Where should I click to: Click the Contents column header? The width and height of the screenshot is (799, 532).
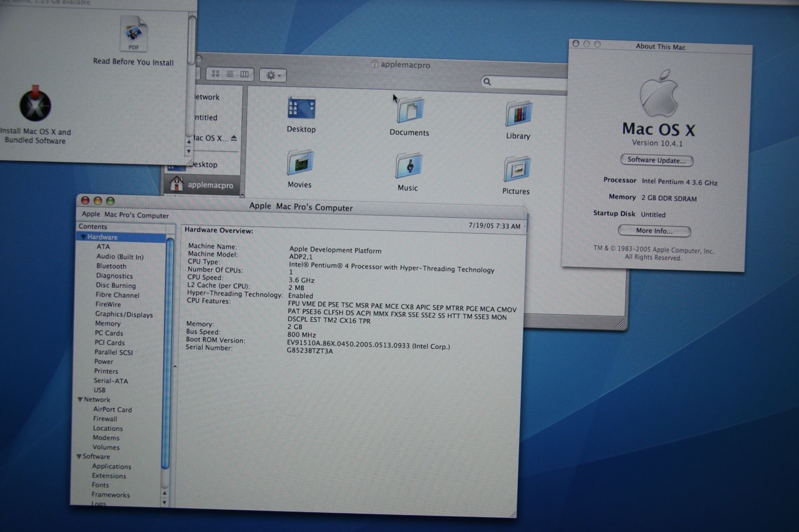126,227
